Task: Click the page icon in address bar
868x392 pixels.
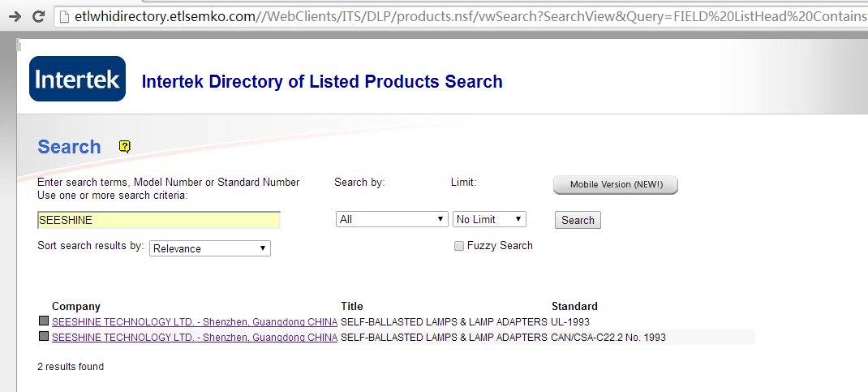Action: pyautogui.click(x=65, y=16)
